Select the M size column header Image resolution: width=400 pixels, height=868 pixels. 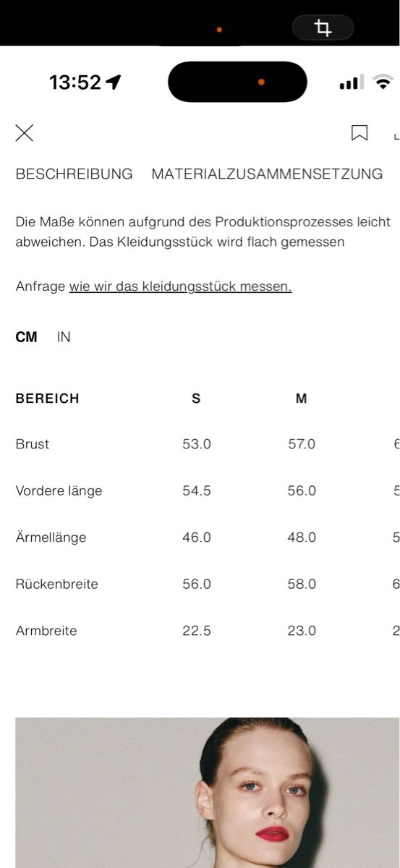point(302,399)
